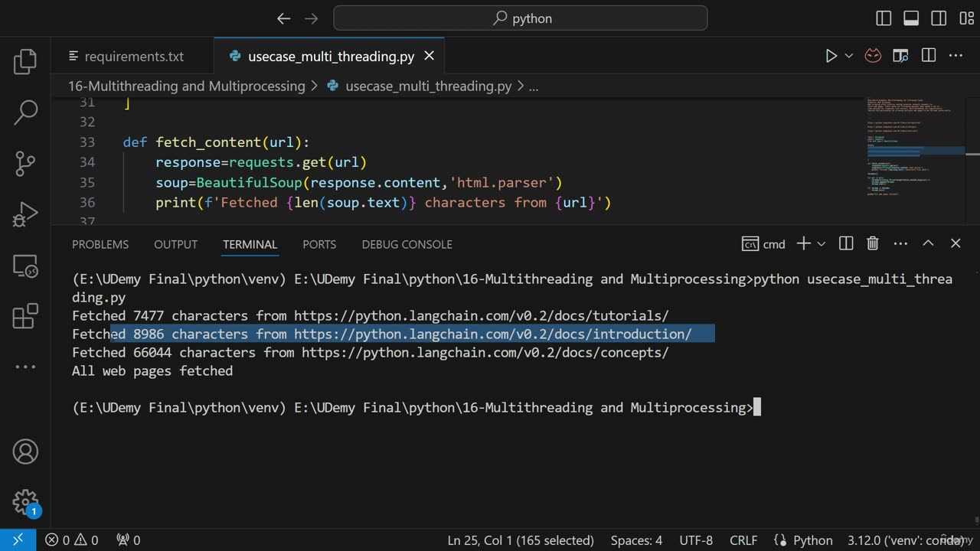Switch to the OUTPUT panel tab
This screenshot has width=980, height=551.
pyautogui.click(x=175, y=244)
